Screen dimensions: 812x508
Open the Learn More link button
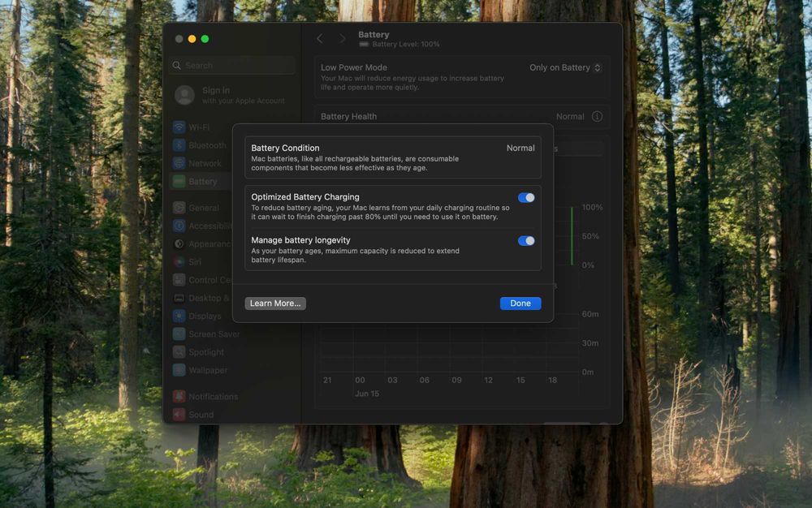[x=275, y=304]
